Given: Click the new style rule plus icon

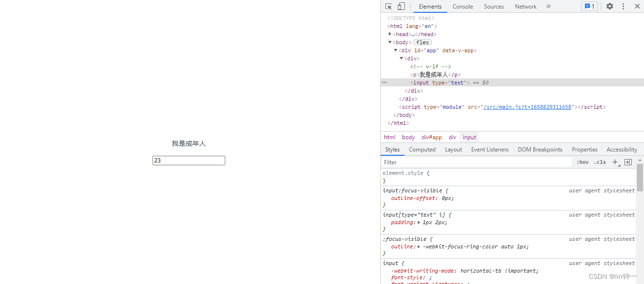Looking at the screenshot, I should (615, 162).
